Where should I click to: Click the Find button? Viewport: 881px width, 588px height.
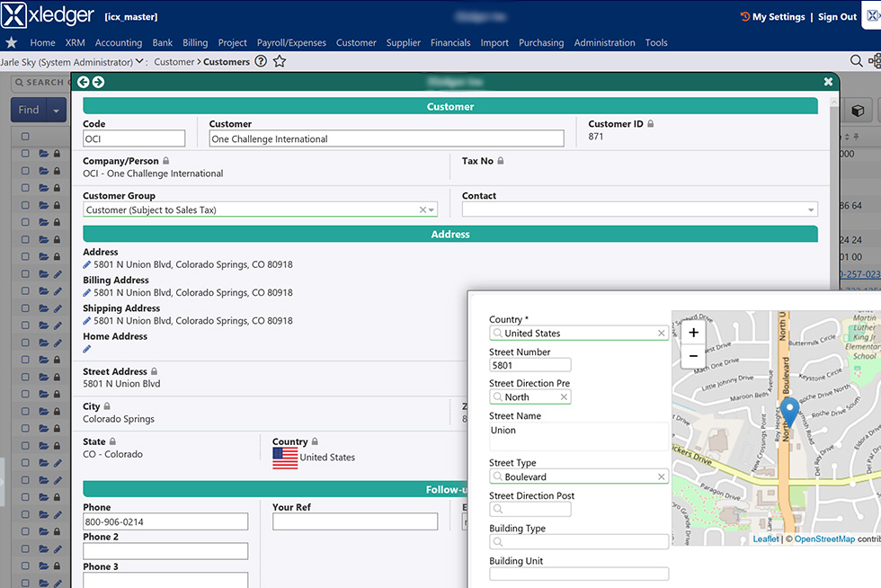pyautogui.click(x=29, y=110)
